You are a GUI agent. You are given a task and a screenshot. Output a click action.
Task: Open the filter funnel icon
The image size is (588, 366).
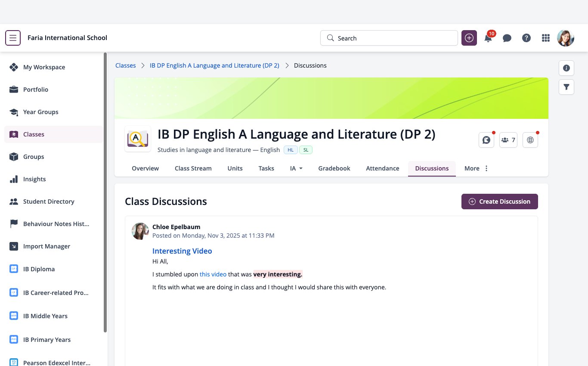[x=566, y=87]
